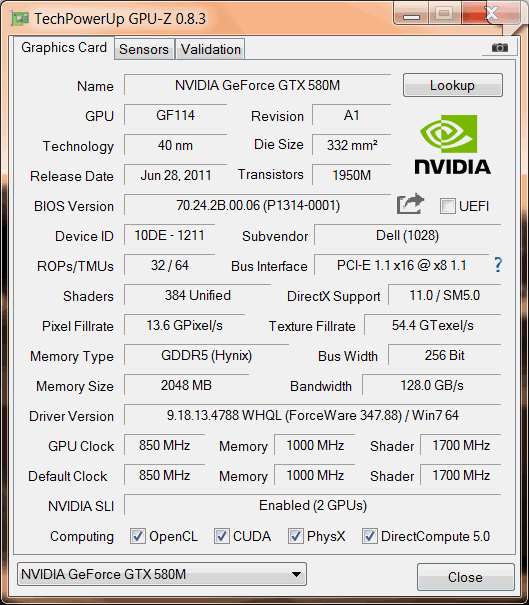Toggle the UEFI checkbox
The height and width of the screenshot is (605, 529).
click(448, 206)
